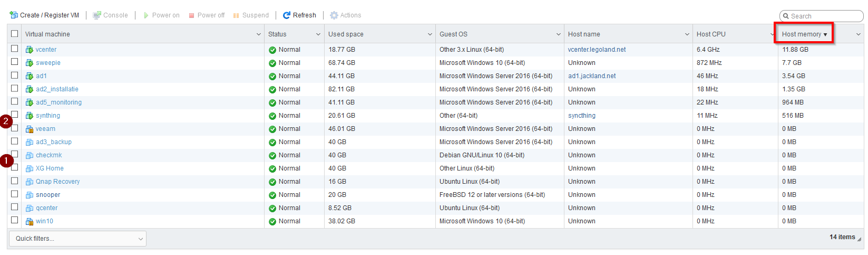Open the ad5_monitoring VM link

(x=58, y=102)
